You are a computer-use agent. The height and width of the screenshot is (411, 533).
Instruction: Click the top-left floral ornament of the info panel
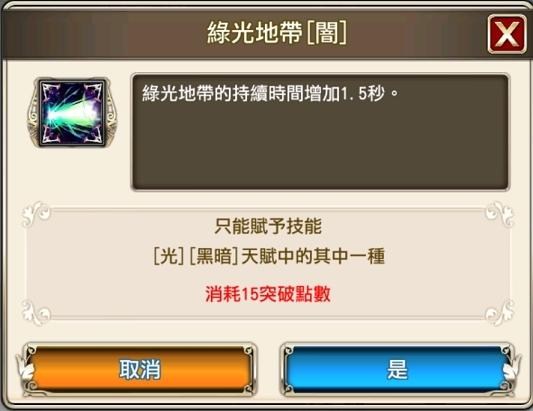coord(36,213)
